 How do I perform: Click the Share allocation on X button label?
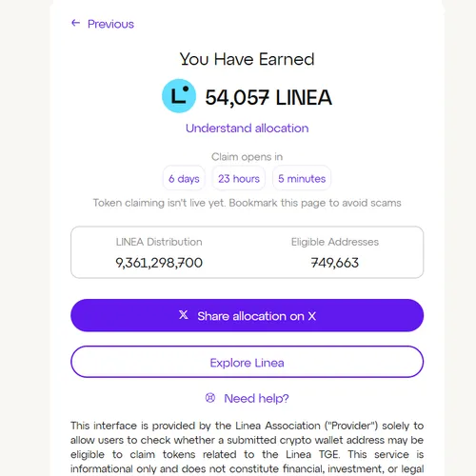point(256,316)
